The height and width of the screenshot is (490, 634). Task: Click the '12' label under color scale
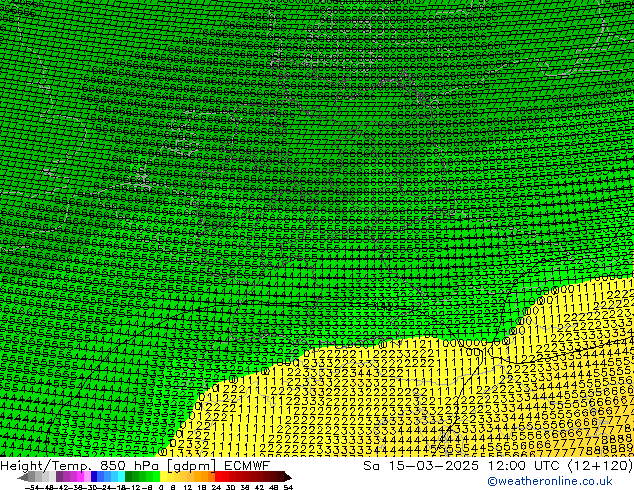click(188, 487)
